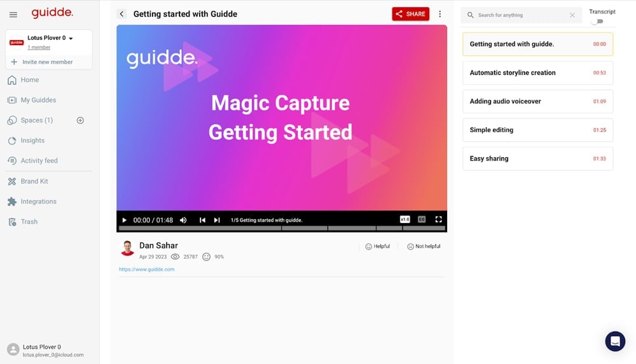Mark the guide as Helpful
The height and width of the screenshot is (364, 636).
(377, 246)
